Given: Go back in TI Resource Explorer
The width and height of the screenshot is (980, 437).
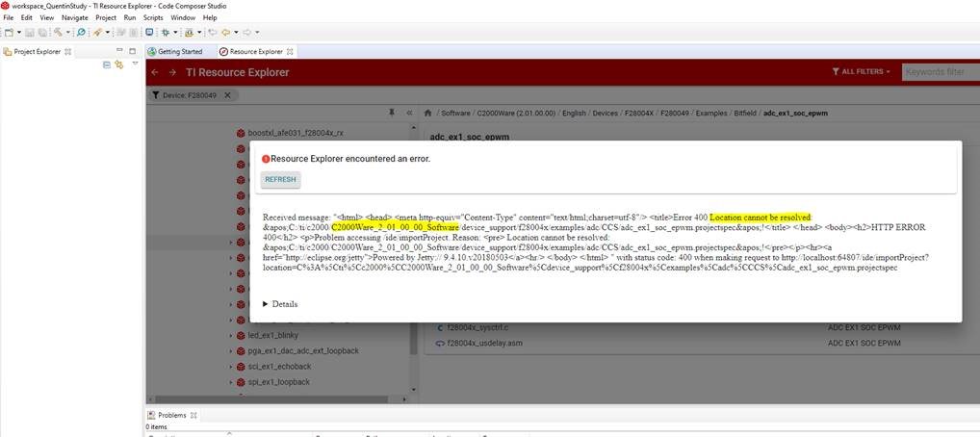Looking at the screenshot, I should pos(155,72).
